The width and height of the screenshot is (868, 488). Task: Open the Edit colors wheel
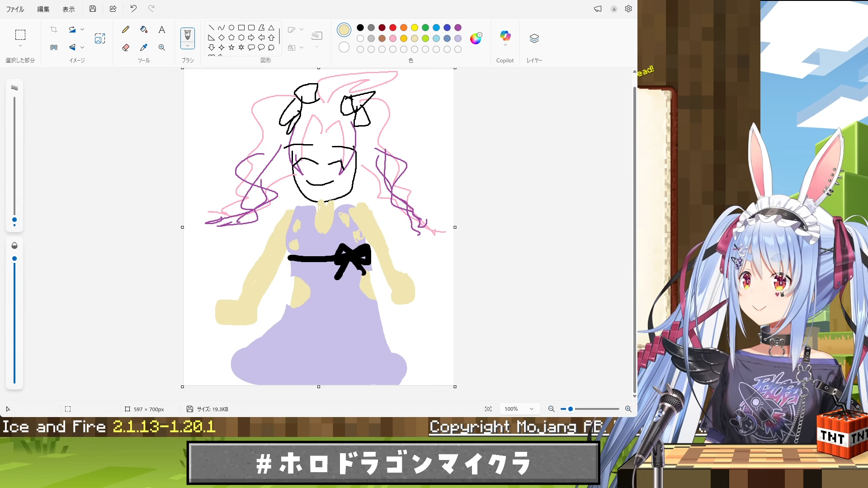[x=476, y=39]
